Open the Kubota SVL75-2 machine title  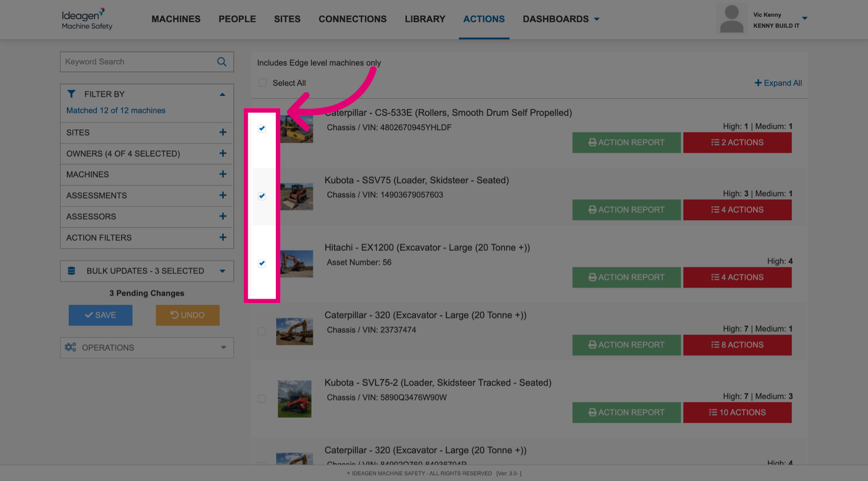tap(438, 382)
